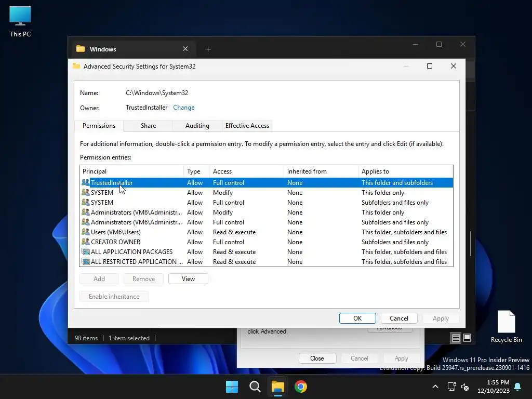
Task: Select TrustedInstaller permission entry
Action: pos(267,182)
